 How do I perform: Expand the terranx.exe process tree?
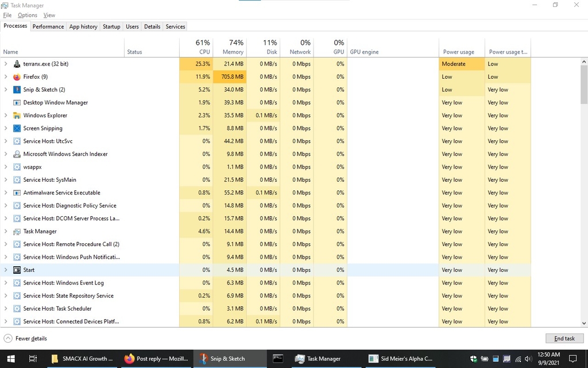6,64
